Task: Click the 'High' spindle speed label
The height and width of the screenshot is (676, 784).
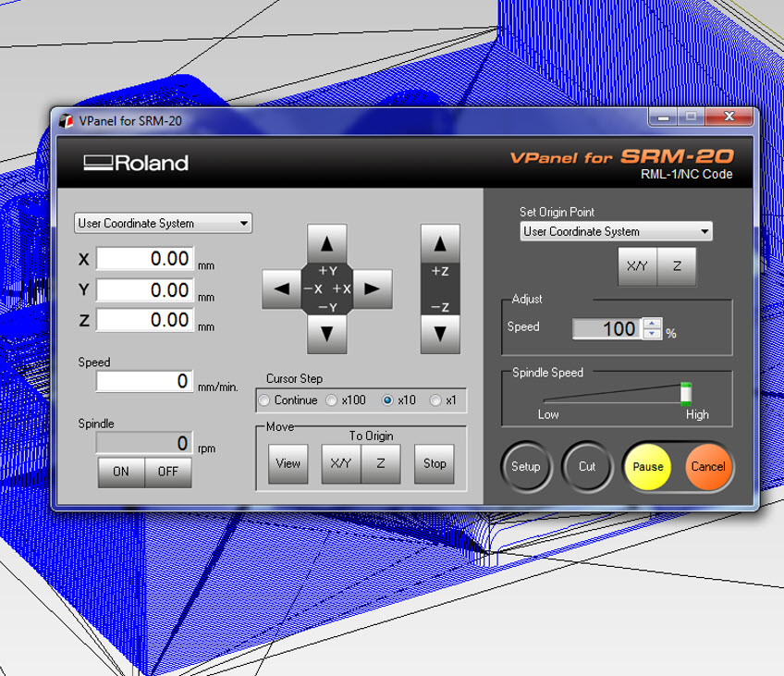Action: click(x=697, y=414)
